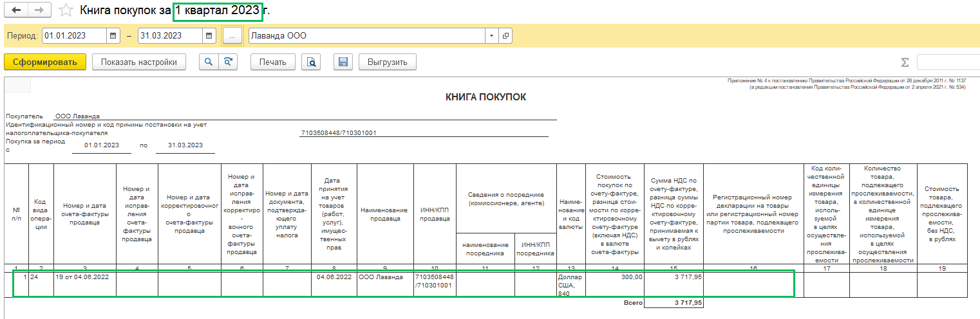The width and height of the screenshot is (980, 319).
Task: Click the forward navigation arrow
Action: click(39, 10)
